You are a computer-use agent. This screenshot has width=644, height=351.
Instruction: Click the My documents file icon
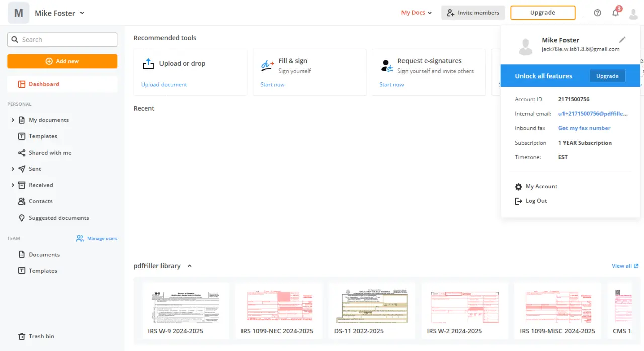[x=22, y=120]
